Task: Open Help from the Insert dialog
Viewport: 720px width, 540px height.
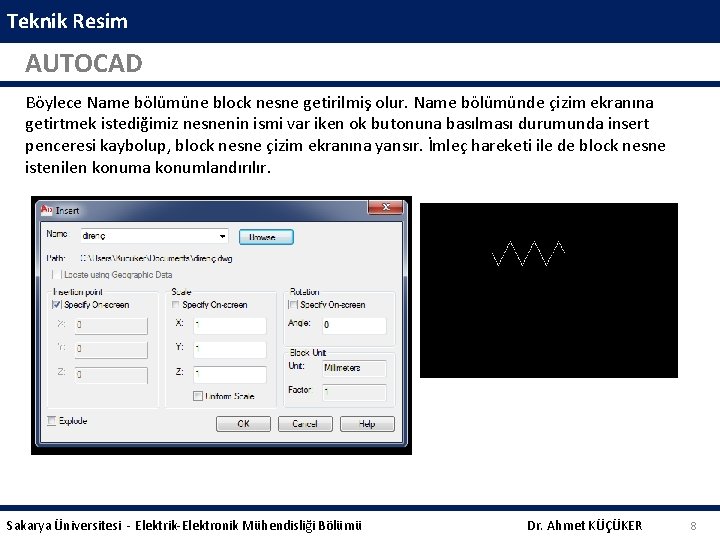Action: tap(367, 424)
